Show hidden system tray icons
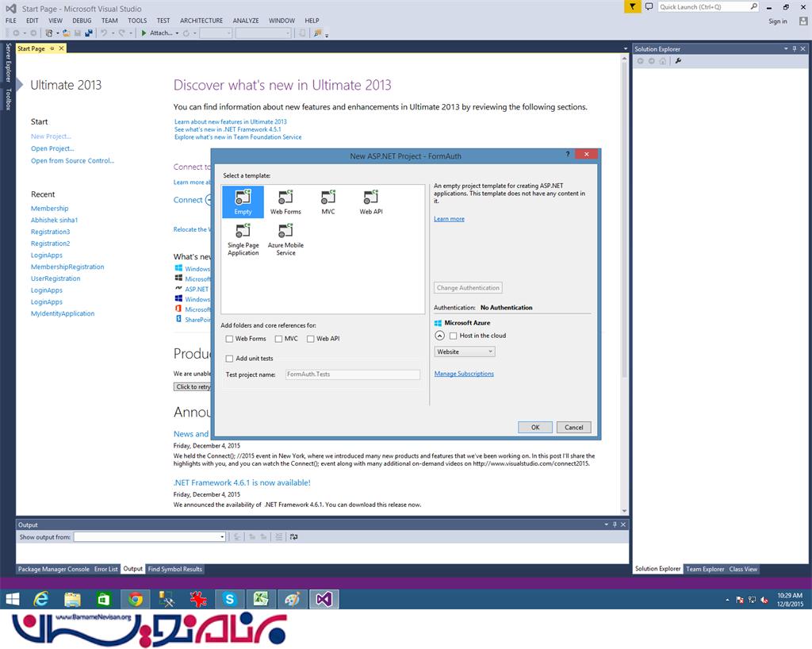Viewport: 812px width, 649px height. [727, 600]
